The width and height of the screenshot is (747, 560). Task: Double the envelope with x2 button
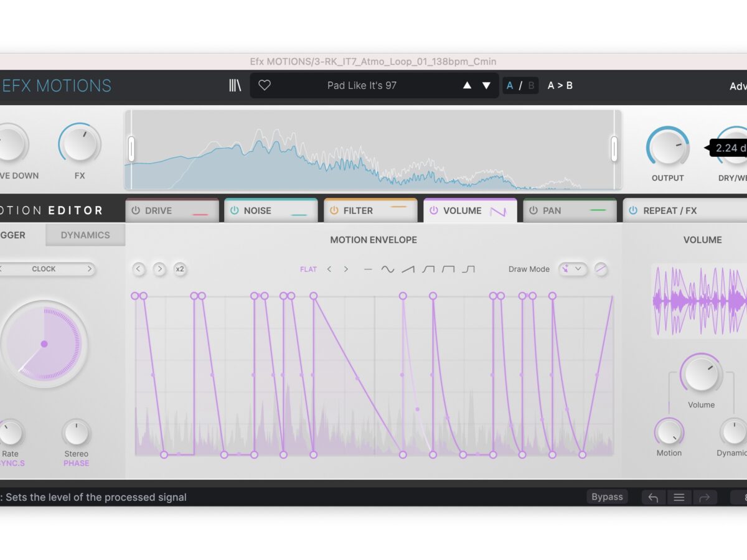click(180, 269)
